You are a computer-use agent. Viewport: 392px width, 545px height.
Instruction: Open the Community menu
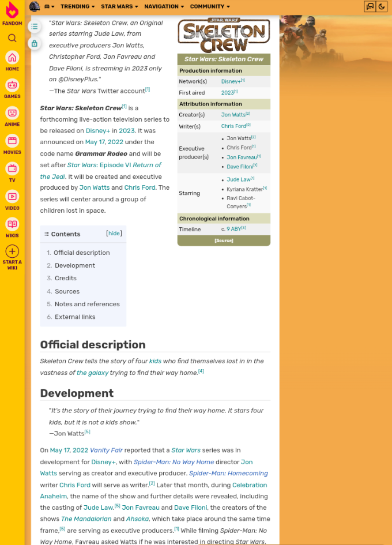point(210,6)
